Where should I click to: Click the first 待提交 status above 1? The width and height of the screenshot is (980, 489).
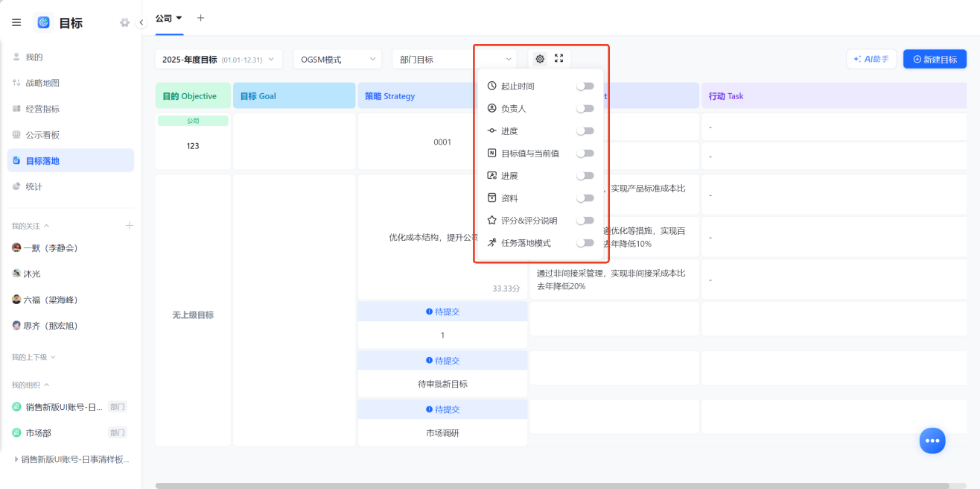442,312
